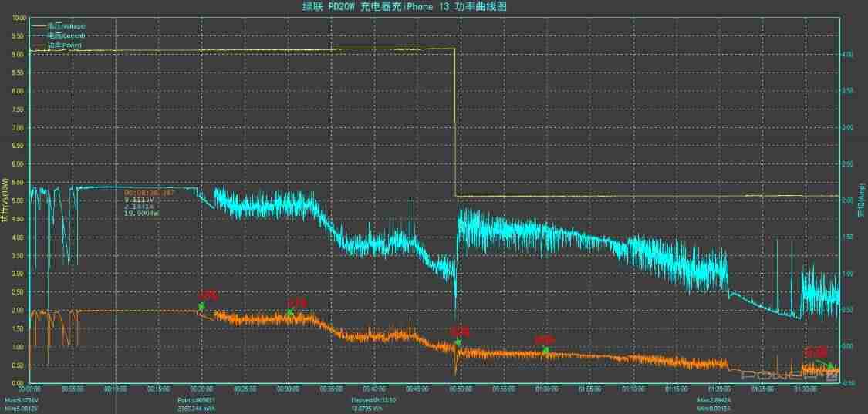
Task: Click the right axis title Amp
Action: pyautogui.click(x=861, y=200)
